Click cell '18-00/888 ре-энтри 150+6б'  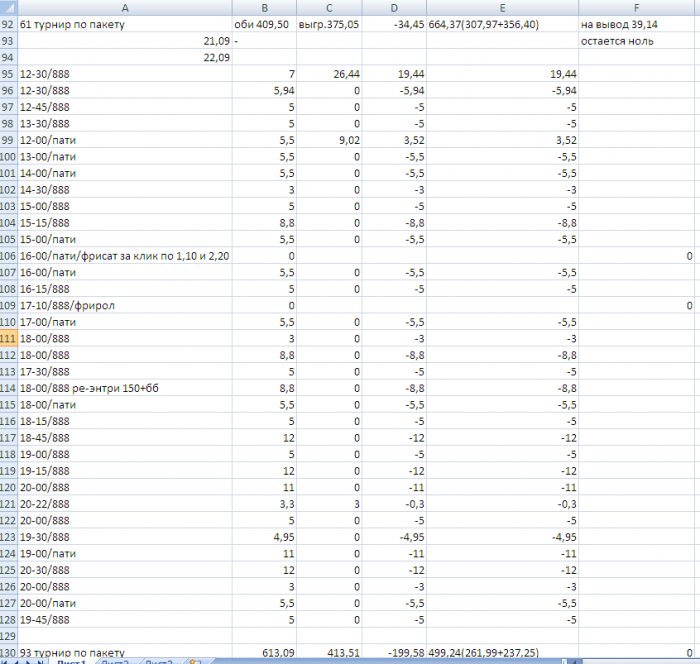(125, 388)
